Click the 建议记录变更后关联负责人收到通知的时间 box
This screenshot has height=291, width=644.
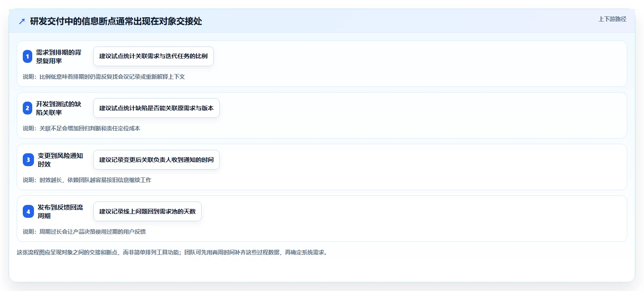click(156, 160)
